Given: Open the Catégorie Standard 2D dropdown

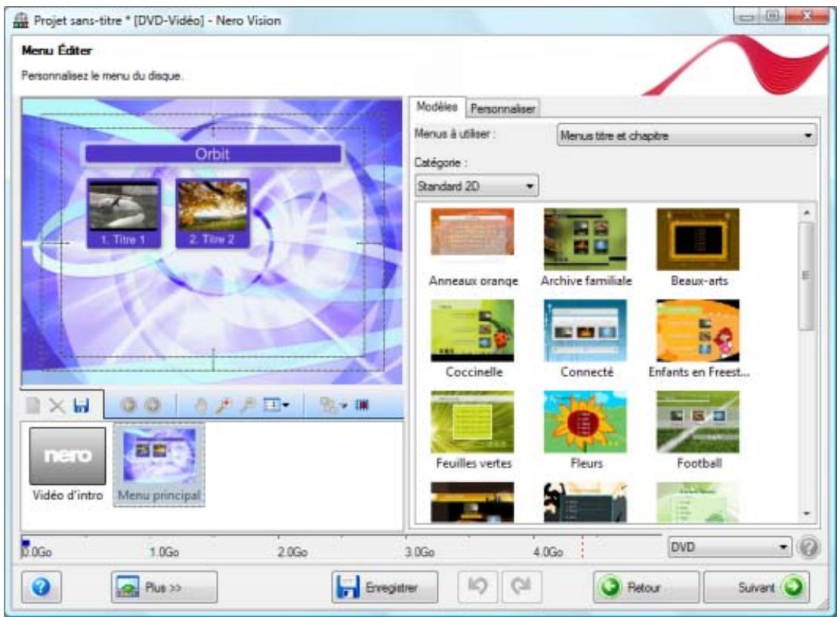Looking at the screenshot, I should click(476, 186).
